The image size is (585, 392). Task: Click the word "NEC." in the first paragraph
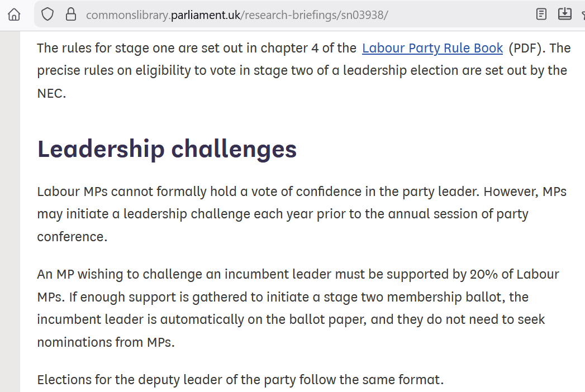click(x=51, y=93)
